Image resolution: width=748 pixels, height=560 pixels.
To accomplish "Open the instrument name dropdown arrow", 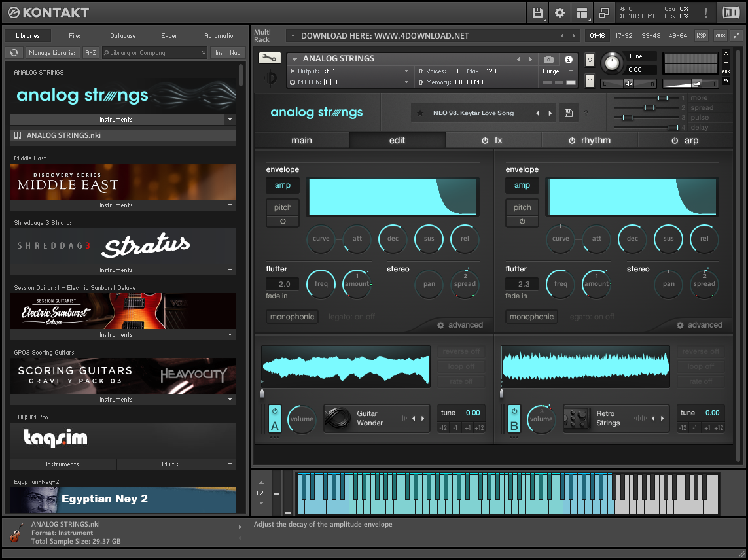I will pos(294,59).
